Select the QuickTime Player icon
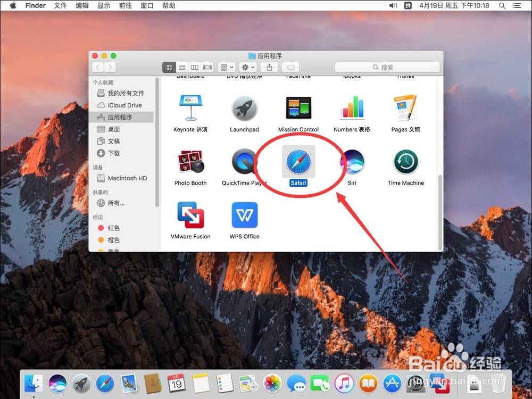This screenshot has width=532, height=399. point(244,162)
